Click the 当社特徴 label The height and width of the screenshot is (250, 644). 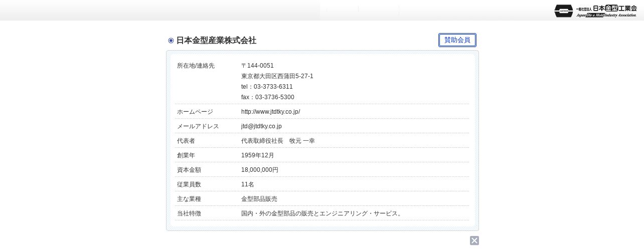(x=189, y=213)
